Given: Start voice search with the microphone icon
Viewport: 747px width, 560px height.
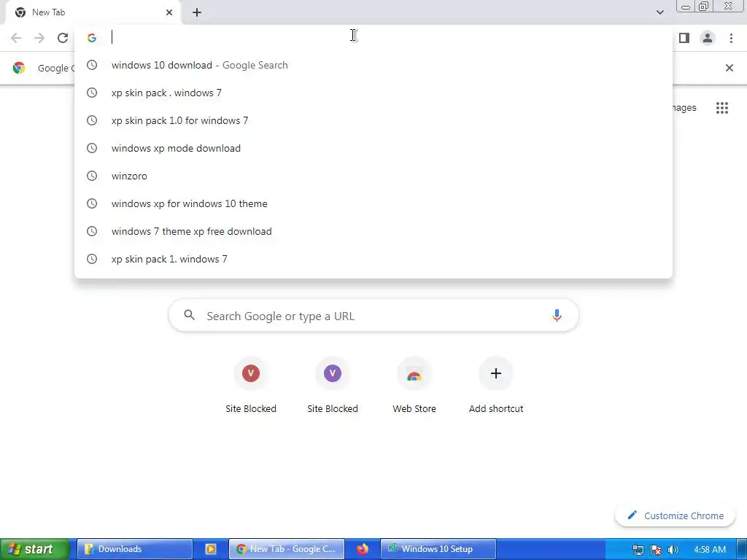Looking at the screenshot, I should point(557,315).
